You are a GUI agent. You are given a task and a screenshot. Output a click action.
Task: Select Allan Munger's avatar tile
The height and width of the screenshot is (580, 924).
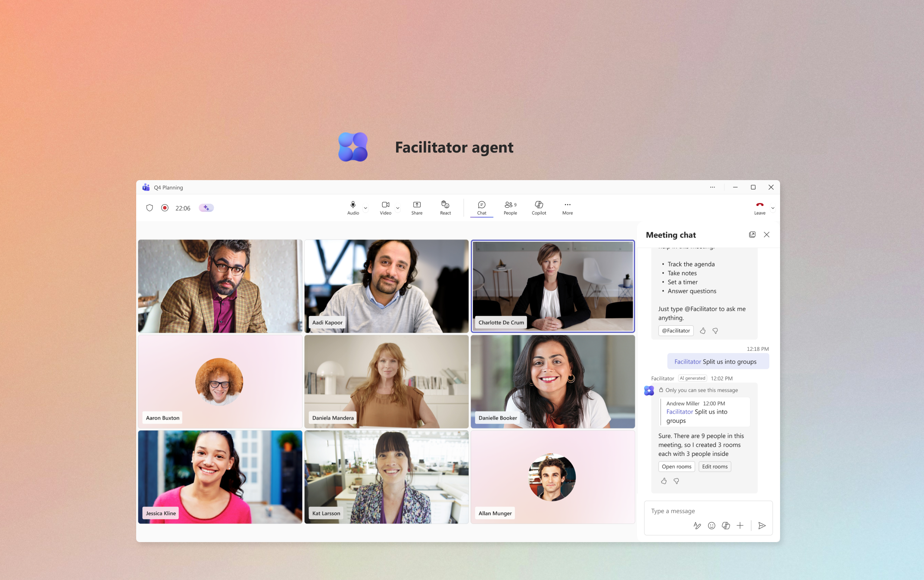coord(553,477)
